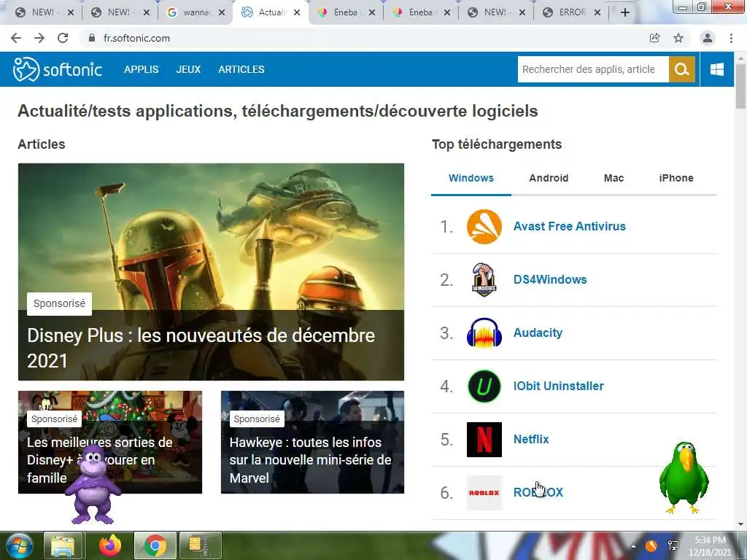Open a new tab with plus button
Image resolution: width=747 pixels, height=560 pixels.
pyautogui.click(x=625, y=12)
